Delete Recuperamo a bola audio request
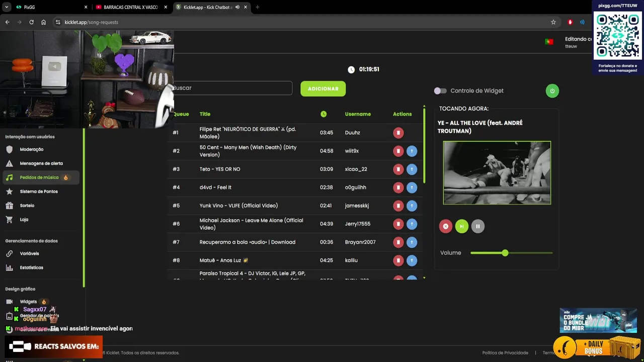Viewport: 644px width, 362px height. [x=398, y=242]
